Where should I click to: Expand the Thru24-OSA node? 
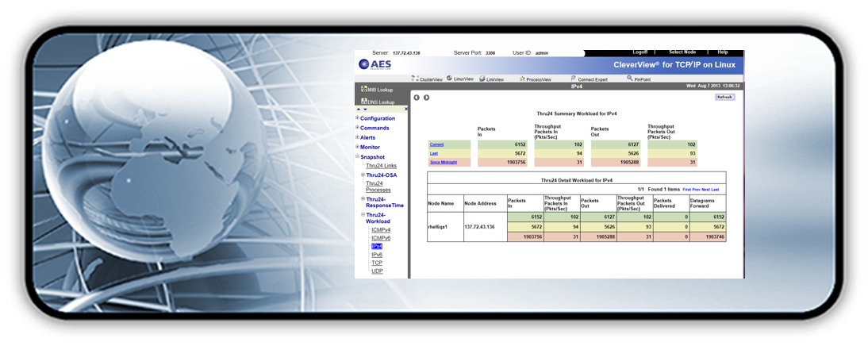pos(363,175)
